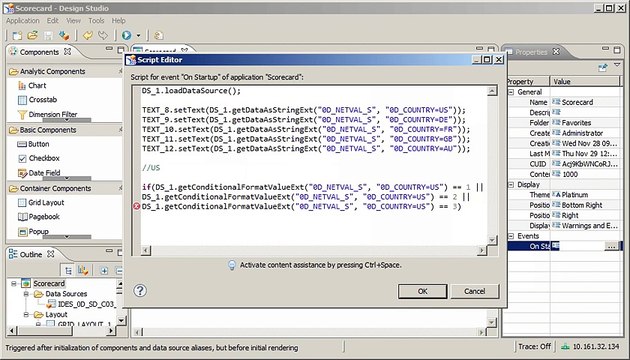The image size is (630, 360).
Task: Select the Dimension Filter component
Action: (x=47, y=115)
